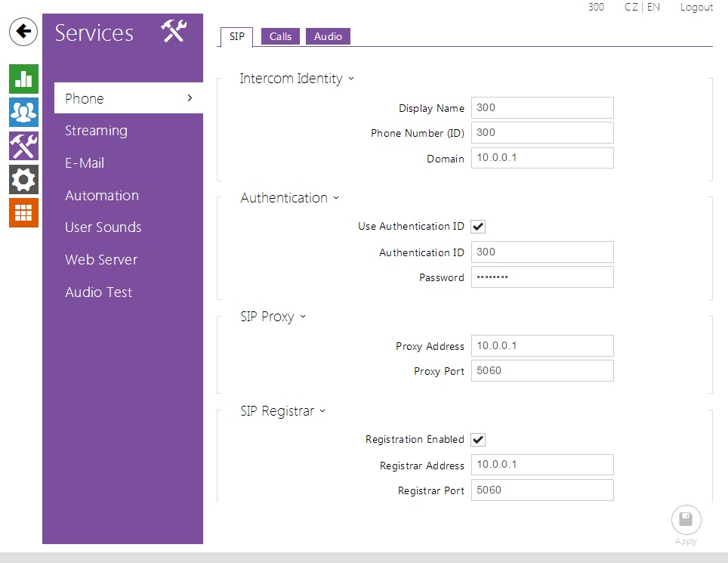This screenshot has width=728, height=563.
Task: Click the Proxy Address input field
Action: tap(541, 346)
